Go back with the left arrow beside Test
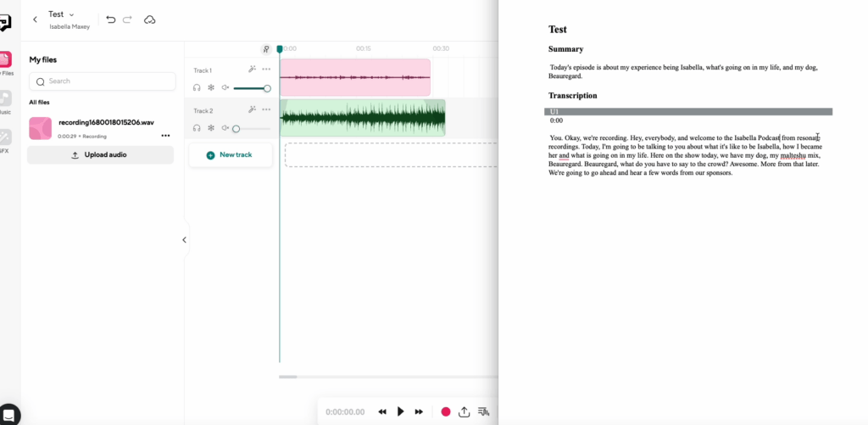The image size is (868, 425). 35,20
